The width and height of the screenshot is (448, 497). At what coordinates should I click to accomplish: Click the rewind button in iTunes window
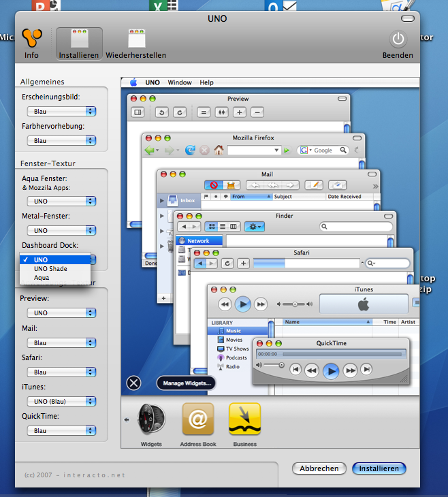(225, 304)
